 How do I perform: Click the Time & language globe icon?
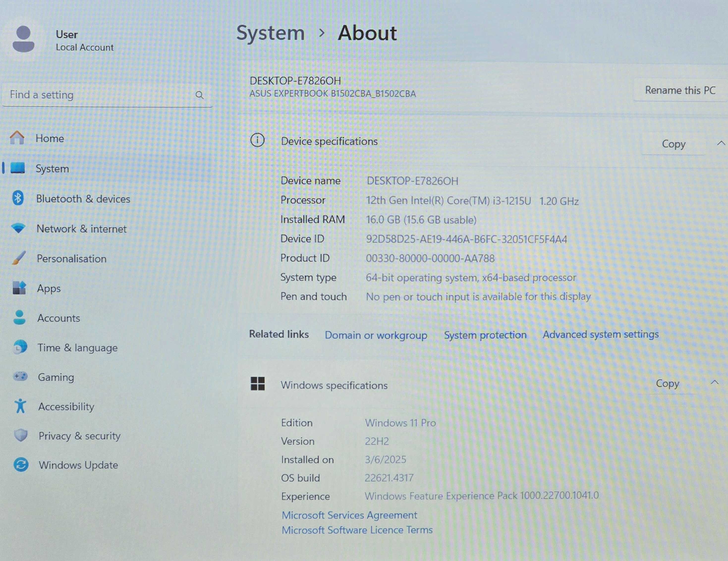click(20, 347)
